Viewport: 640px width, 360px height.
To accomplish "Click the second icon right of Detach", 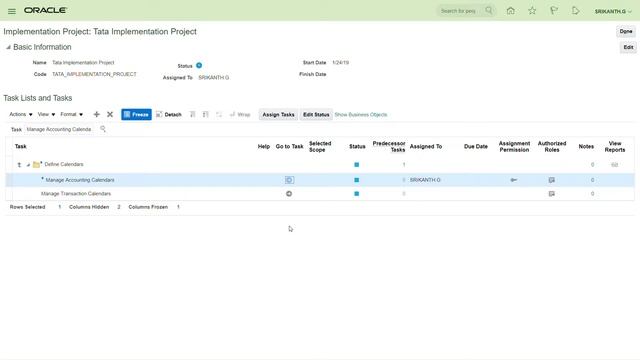I will [x=205, y=114].
